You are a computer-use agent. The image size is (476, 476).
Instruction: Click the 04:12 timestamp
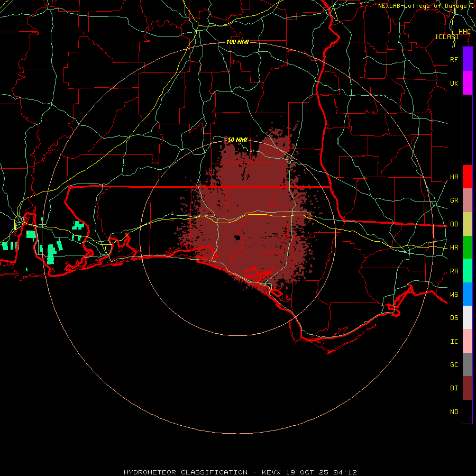(345, 472)
